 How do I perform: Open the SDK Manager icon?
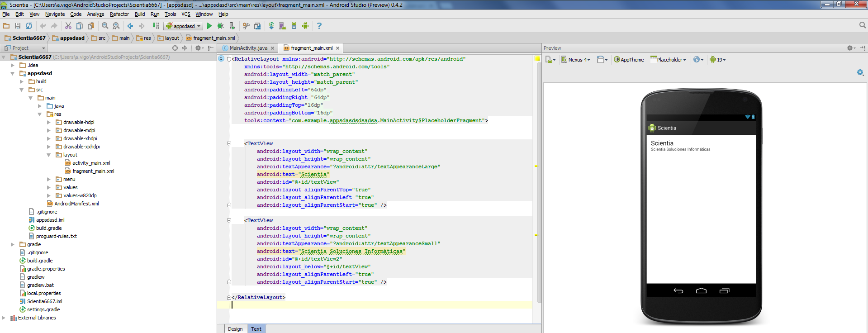294,26
